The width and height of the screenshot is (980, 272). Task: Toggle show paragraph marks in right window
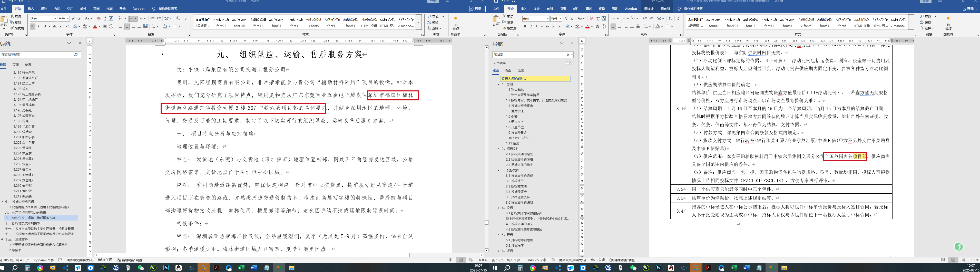[x=678, y=19]
